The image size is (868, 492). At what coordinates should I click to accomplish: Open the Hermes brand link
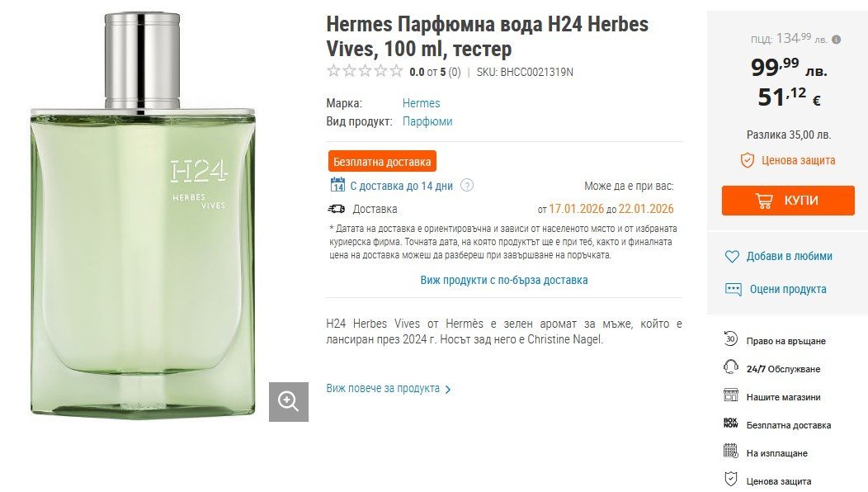click(x=421, y=104)
